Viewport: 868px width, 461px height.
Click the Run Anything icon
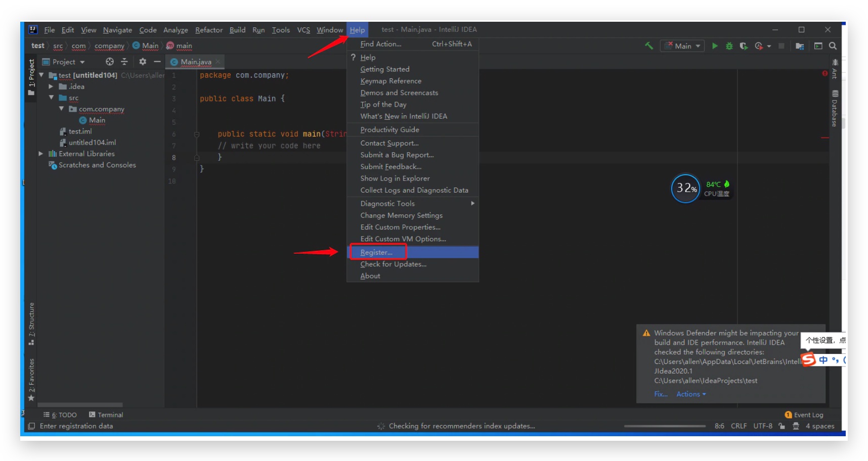818,46
